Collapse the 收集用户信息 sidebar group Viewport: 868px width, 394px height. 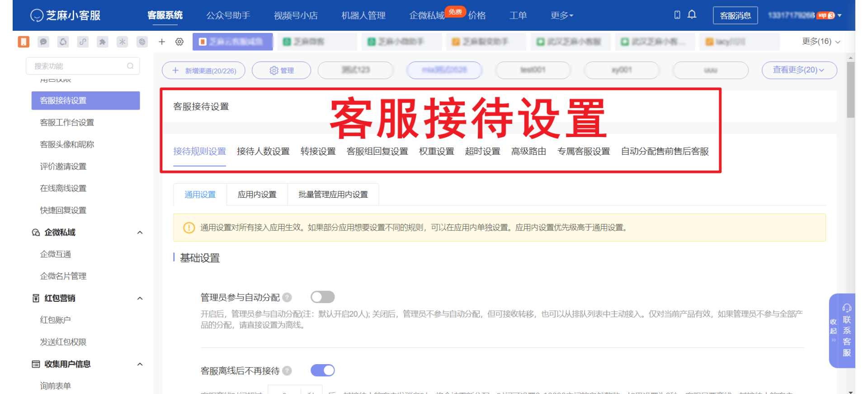[140, 364]
